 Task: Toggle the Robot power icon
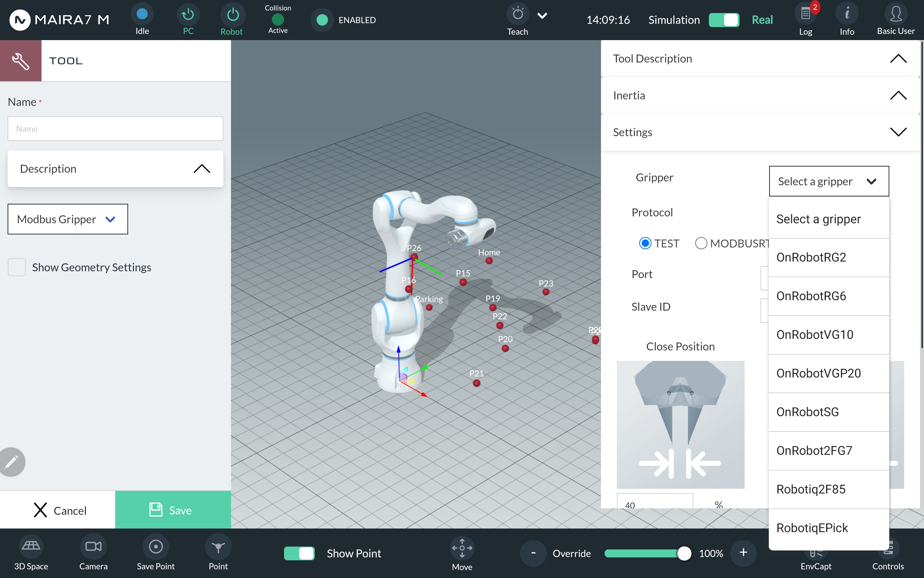(232, 15)
